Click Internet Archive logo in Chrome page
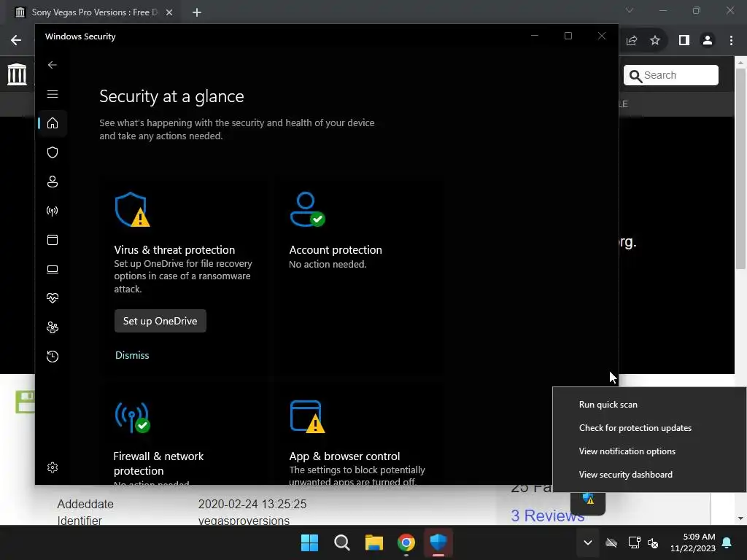 click(18, 74)
